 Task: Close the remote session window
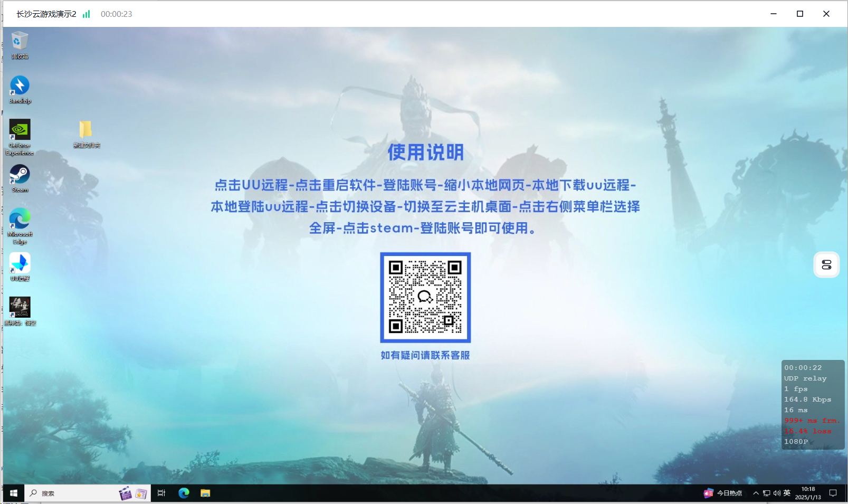[826, 14]
